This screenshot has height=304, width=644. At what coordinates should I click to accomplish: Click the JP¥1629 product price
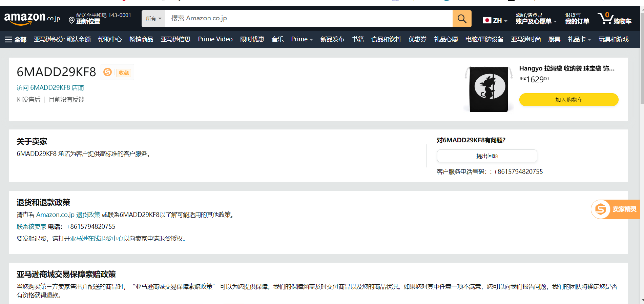click(x=534, y=79)
